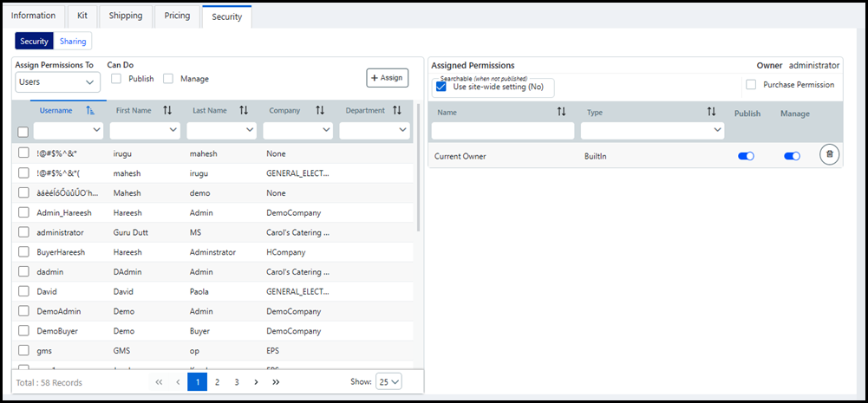Sort by Last Name column arrows

pos(244,111)
